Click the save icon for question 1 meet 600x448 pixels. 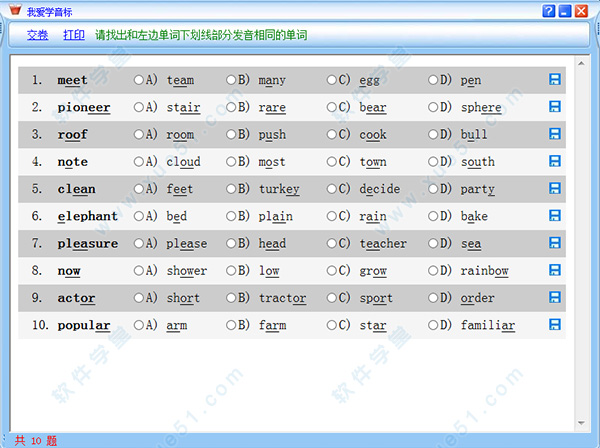554,80
